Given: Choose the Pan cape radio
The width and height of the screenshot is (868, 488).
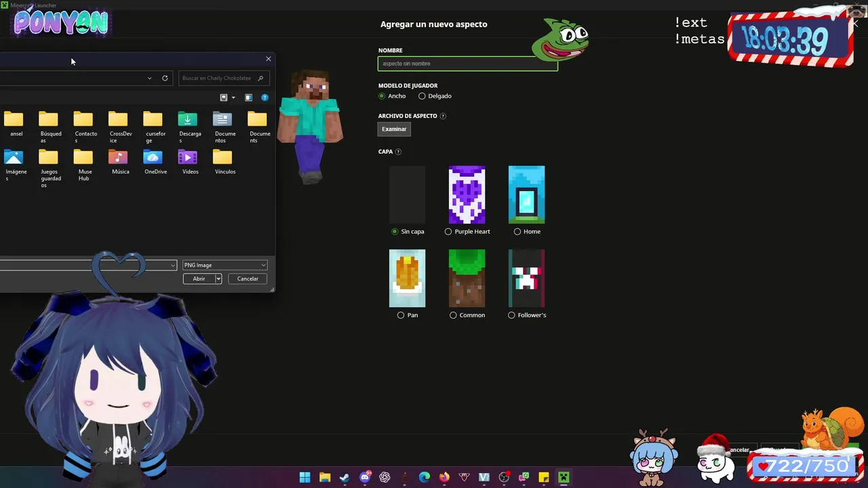Looking at the screenshot, I should (401, 315).
